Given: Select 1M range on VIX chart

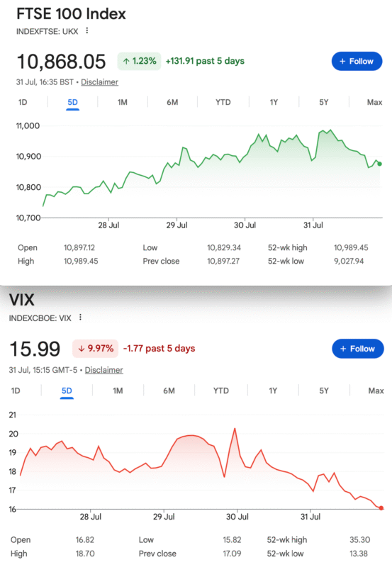Looking at the screenshot, I should click(118, 391).
